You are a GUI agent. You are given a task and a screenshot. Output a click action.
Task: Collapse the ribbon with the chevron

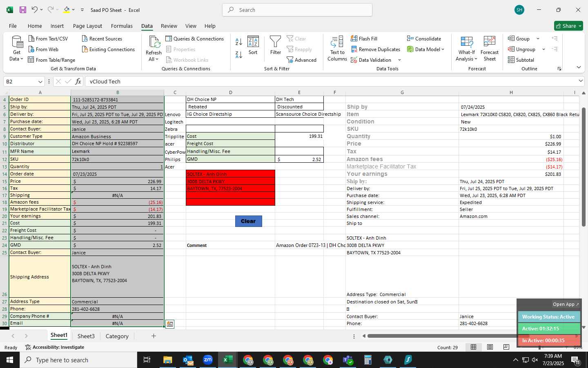(579, 67)
